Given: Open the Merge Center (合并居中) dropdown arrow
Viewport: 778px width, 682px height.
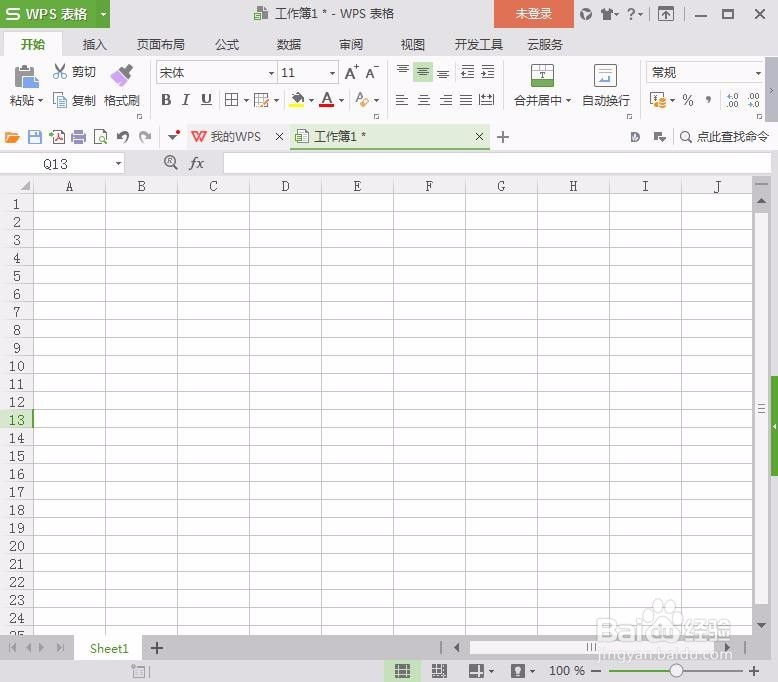Looking at the screenshot, I should tap(569, 100).
